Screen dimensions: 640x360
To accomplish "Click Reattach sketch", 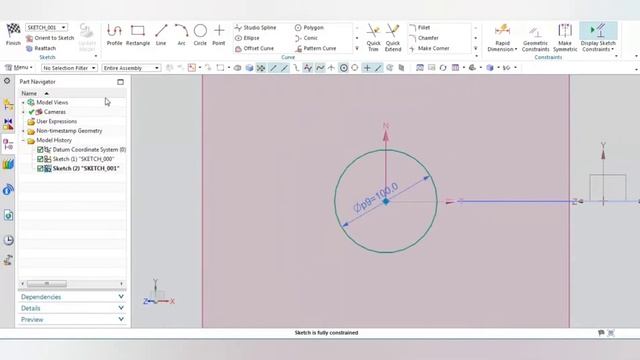I will click(41, 49).
